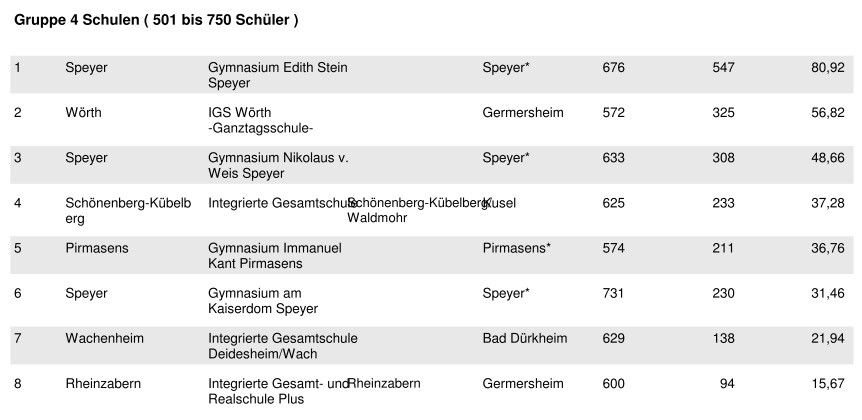The height and width of the screenshot is (420, 862).
Task: Select the student count 731
Action: 614,293
